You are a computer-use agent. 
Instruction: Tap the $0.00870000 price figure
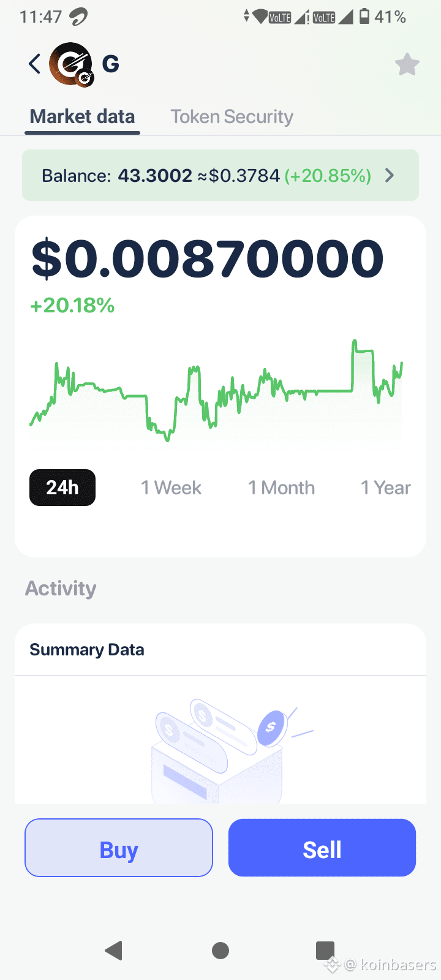tap(208, 258)
